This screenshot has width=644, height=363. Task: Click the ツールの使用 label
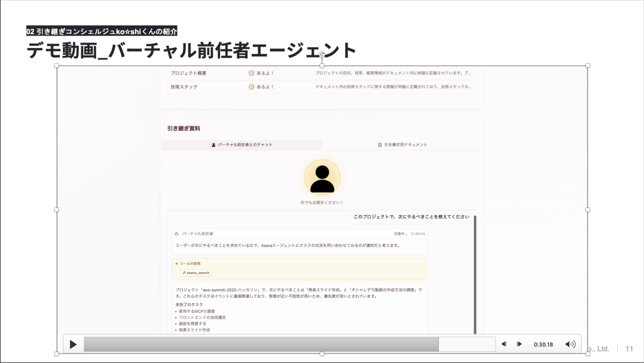[x=190, y=264]
